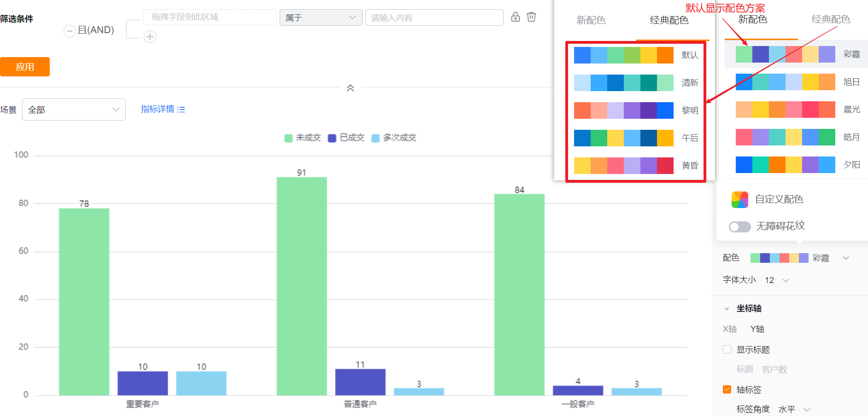This screenshot has width=868, height=417.
Task: Expand the 配色 彩霞 scheme dropdown
Action: pos(846,258)
